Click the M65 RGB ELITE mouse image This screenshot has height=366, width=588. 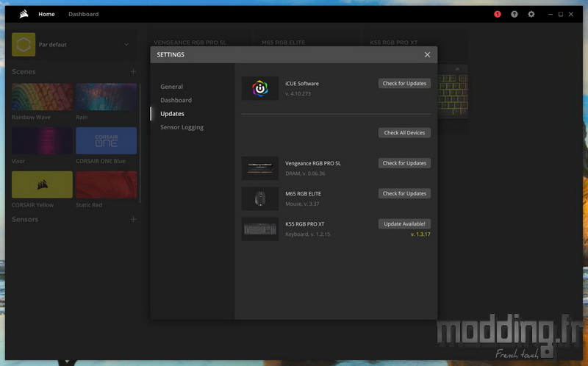point(260,198)
